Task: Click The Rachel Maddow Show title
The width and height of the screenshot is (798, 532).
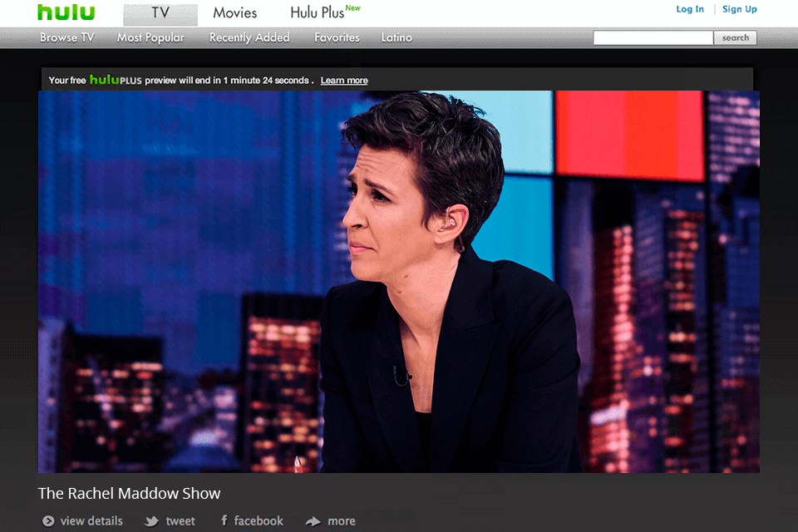Action: tap(130, 493)
